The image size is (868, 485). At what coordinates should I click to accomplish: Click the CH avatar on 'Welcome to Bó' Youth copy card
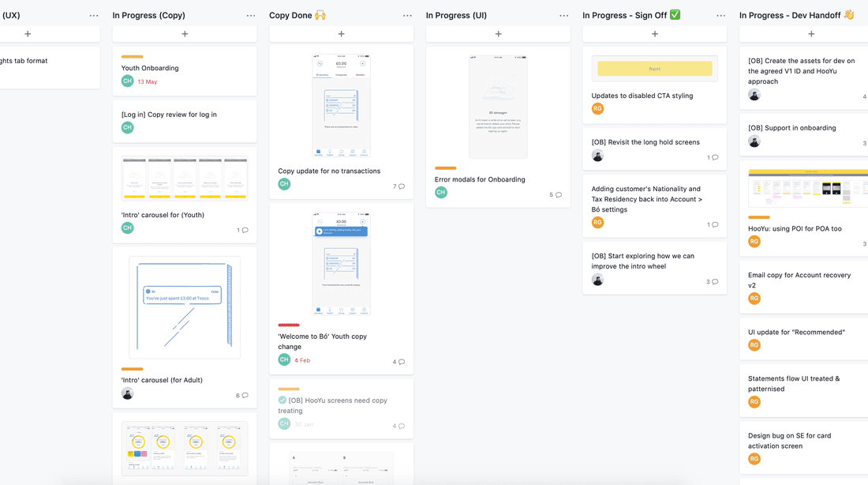click(x=284, y=359)
